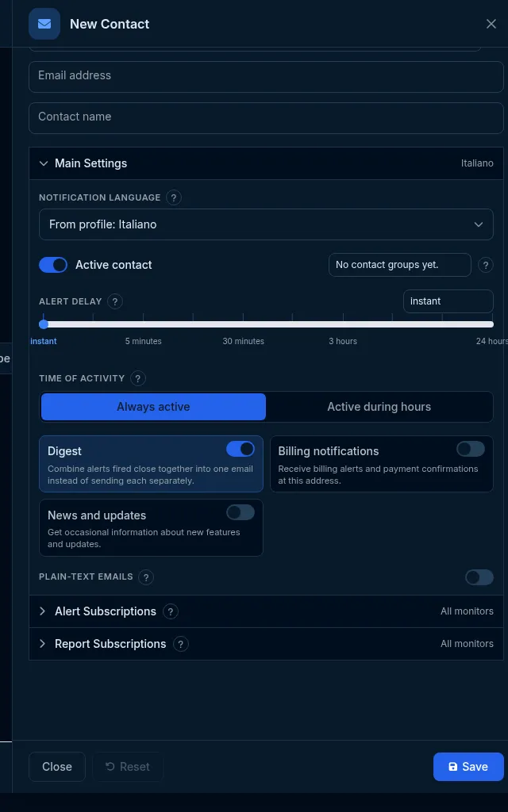This screenshot has height=812, width=508.
Task: Click the 5 minutes slider label
Action: [144, 341]
